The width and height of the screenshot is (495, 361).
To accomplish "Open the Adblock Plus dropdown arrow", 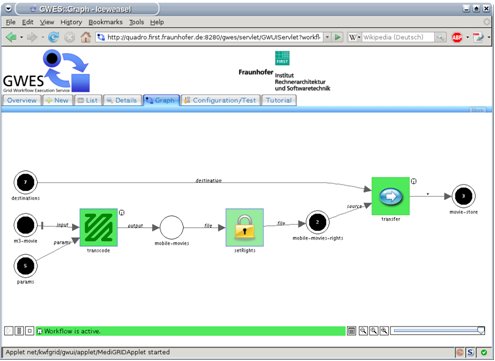I will pyautogui.click(x=467, y=37).
